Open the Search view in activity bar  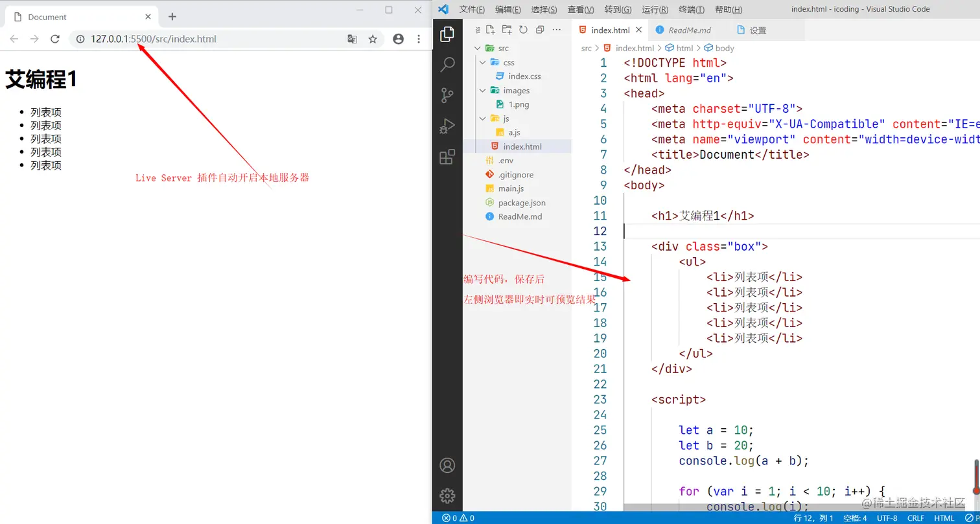[447, 64]
